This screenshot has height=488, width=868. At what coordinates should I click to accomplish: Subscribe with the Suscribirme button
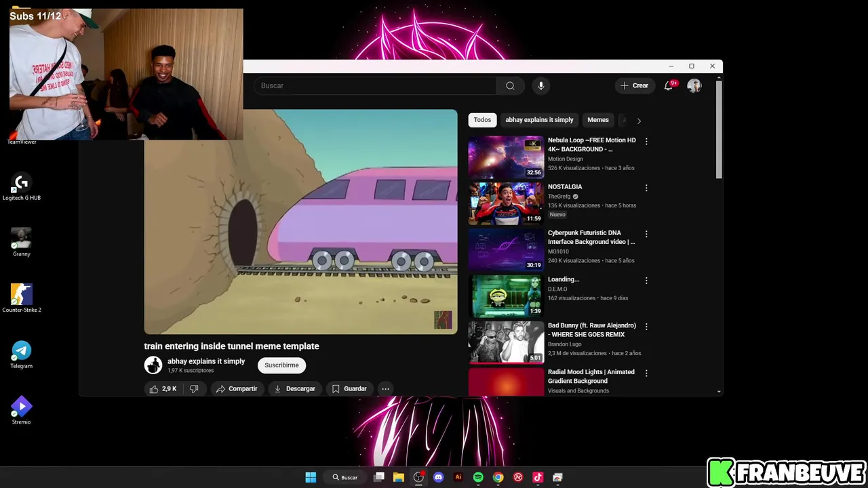point(281,365)
